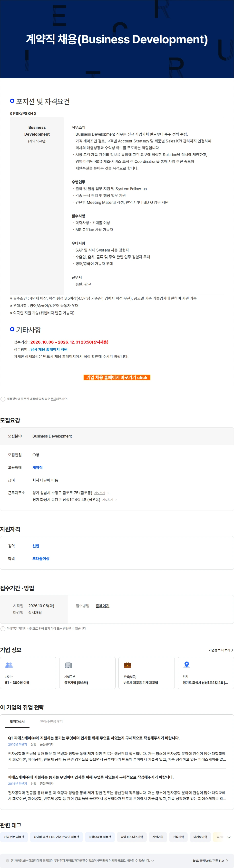Viewport: 234px width, 868px height.
Task: Open 기업정보 더보기 link
Action: pyautogui.click(x=221, y=650)
